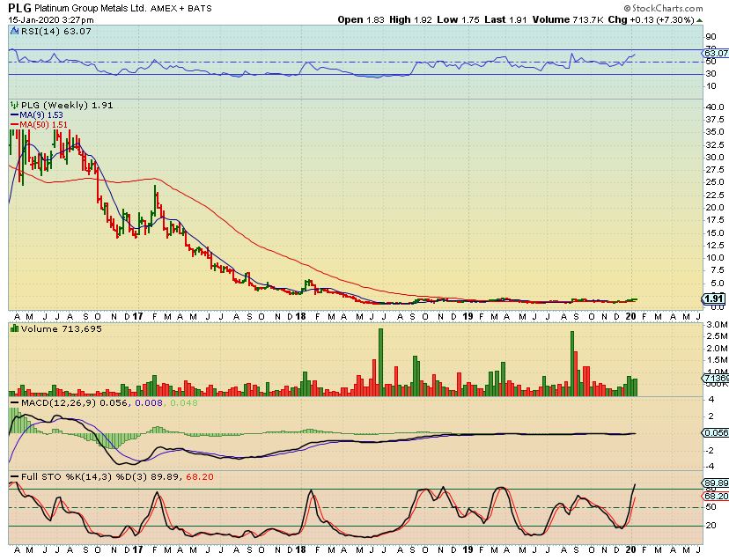Click the '19' year label below the price chart
729x560 pixels.
click(x=468, y=316)
